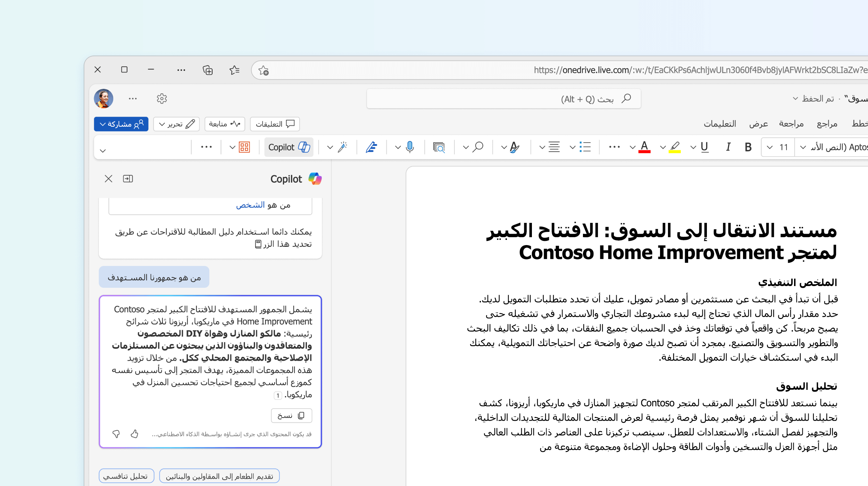Viewport: 868px width, 486px height.
Task: Expand the font color dropdown arrow
Action: coord(633,148)
